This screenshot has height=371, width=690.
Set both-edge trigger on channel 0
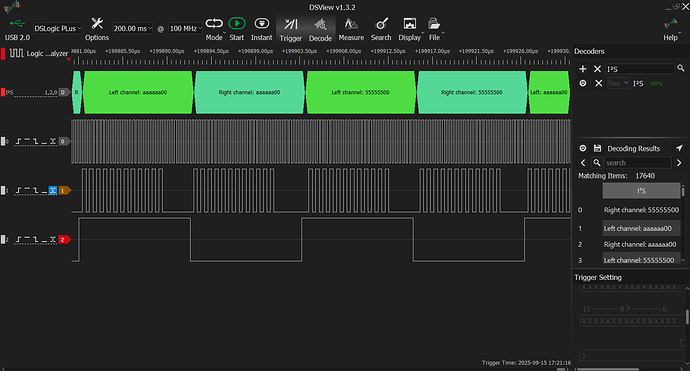[53, 141]
